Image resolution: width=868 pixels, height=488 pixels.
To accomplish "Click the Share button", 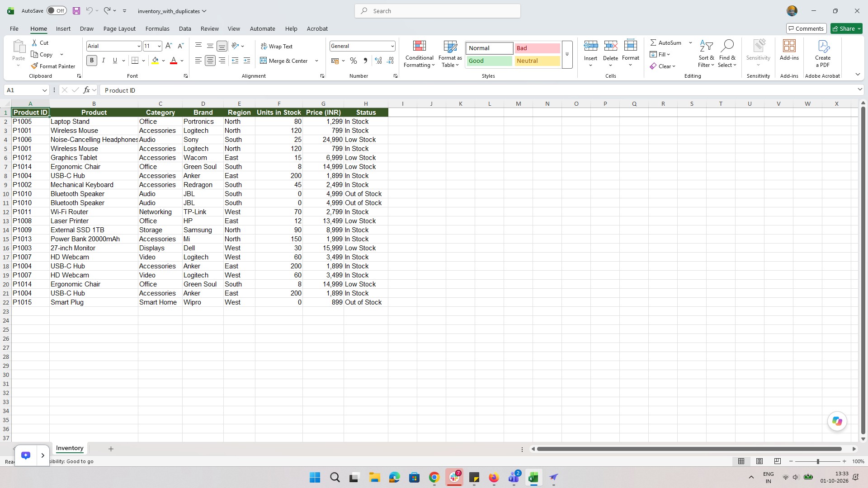I will coord(846,28).
